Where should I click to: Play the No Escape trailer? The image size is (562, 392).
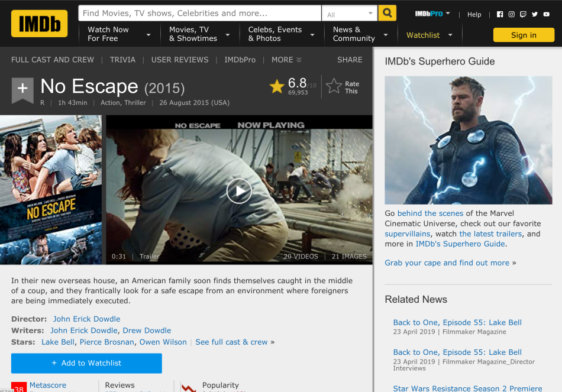pos(239,191)
